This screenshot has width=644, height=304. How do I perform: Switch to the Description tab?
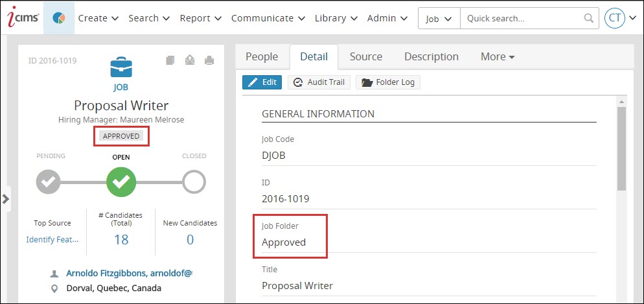coord(431,56)
